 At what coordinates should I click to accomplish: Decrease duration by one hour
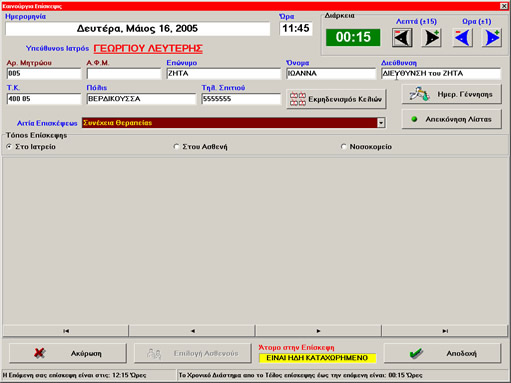[462, 37]
